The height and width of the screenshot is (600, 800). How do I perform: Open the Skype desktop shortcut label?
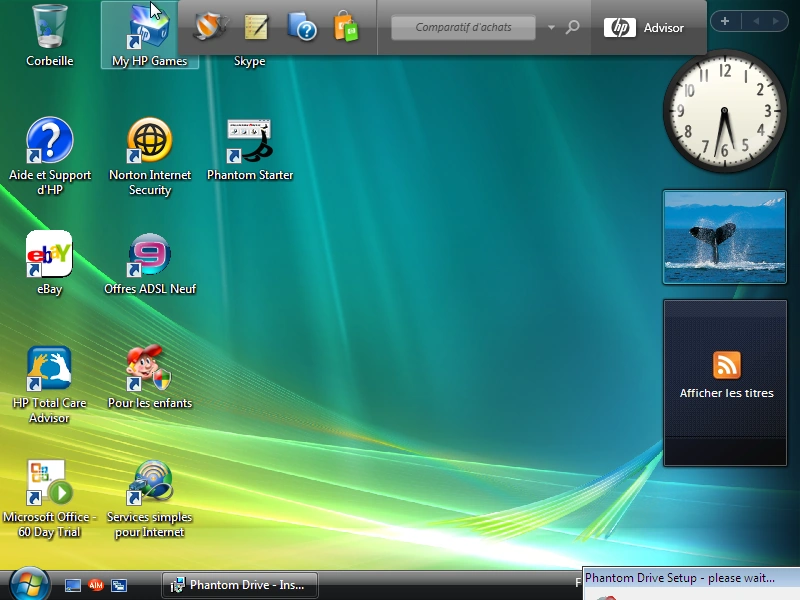point(249,61)
